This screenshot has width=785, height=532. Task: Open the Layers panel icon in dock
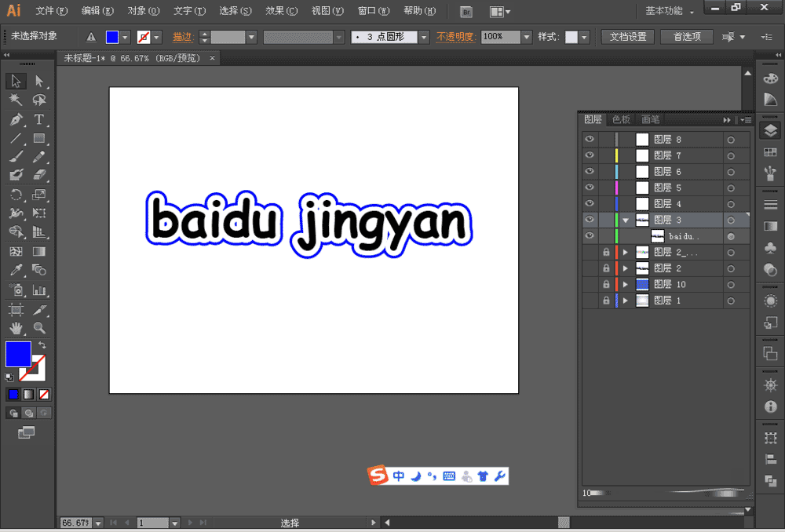pyautogui.click(x=771, y=130)
